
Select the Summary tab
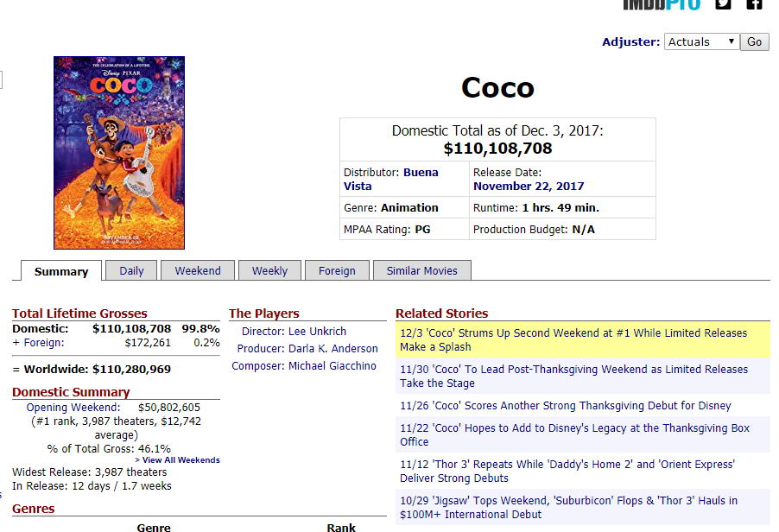(x=61, y=271)
